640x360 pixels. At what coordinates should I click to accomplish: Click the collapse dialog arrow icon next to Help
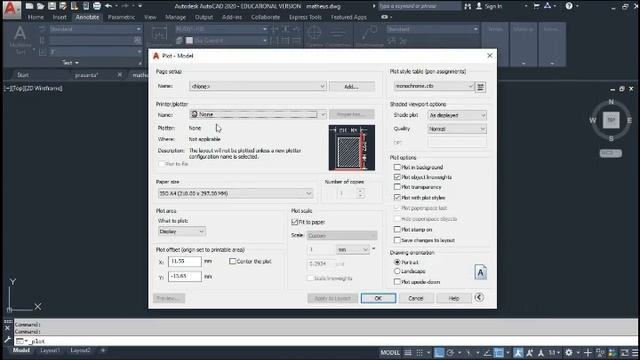[479, 298]
